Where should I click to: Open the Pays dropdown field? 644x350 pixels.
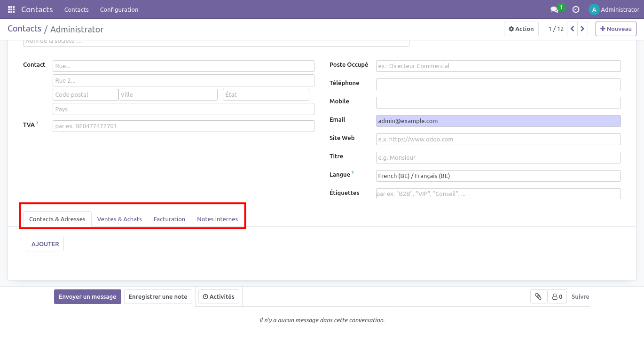click(x=183, y=109)
